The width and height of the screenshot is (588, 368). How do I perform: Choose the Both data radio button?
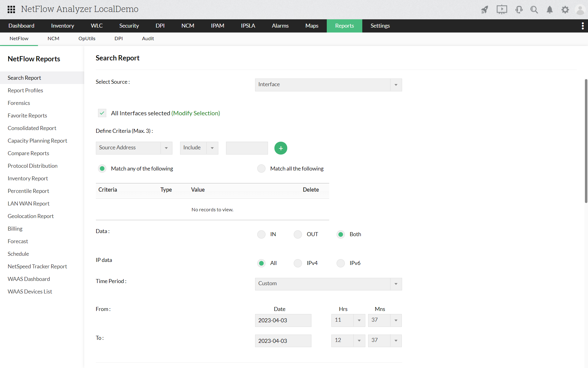click(x=341, y=234)
